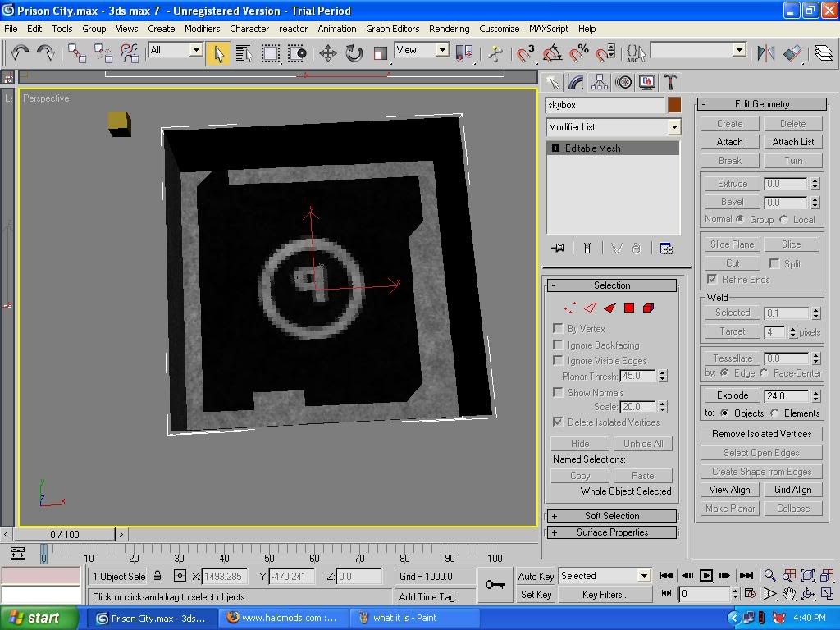Switch to the Utilities hammer panel
Viewport: 840px width, 630px height.
tap(670, 83)
